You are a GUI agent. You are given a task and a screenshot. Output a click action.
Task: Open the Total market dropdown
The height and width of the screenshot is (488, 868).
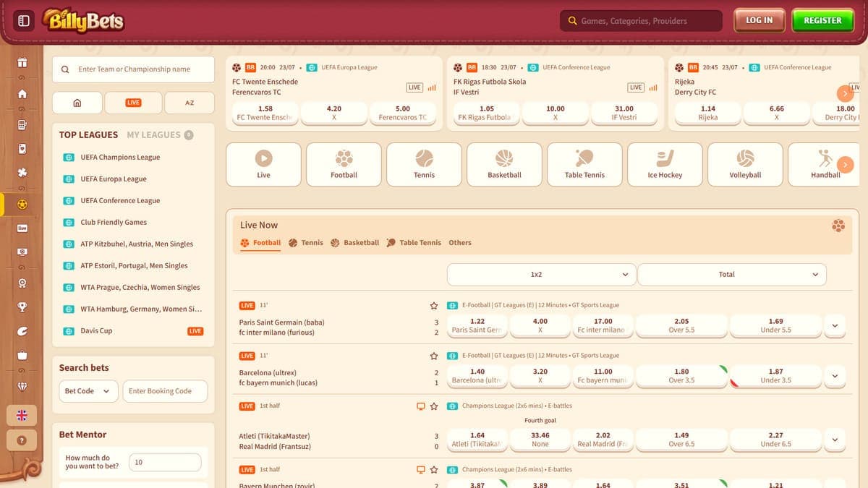tap(732, 275)
